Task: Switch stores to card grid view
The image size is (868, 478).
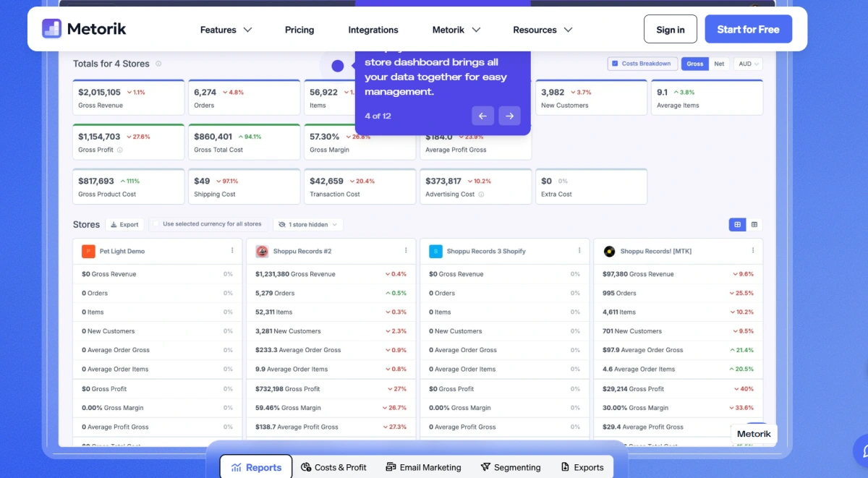Action: (x=737, y=225)
